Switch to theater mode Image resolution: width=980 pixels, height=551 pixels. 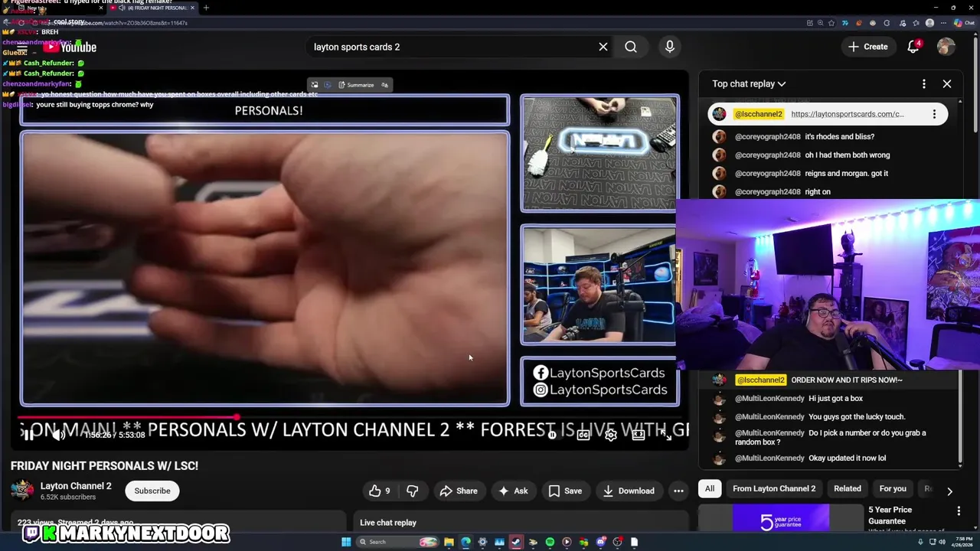pyautogui.click(x=638, y=435)
